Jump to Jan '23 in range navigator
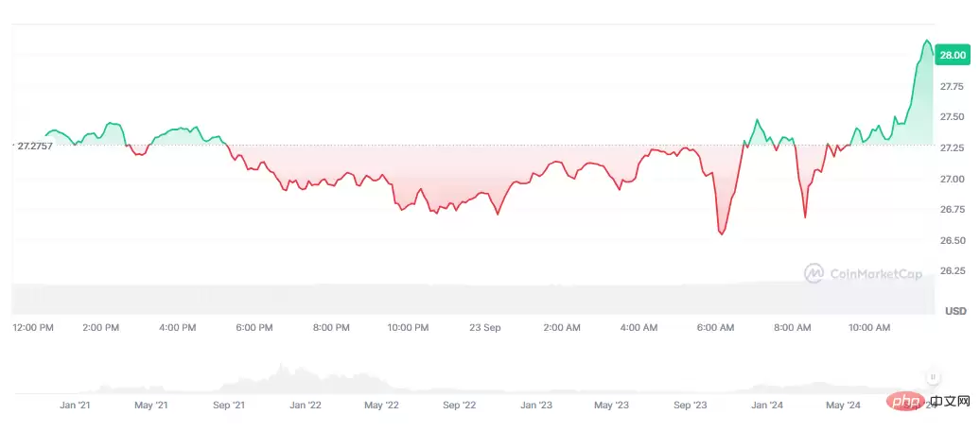The height and width of the screenshot is (432, 980). 535,405
